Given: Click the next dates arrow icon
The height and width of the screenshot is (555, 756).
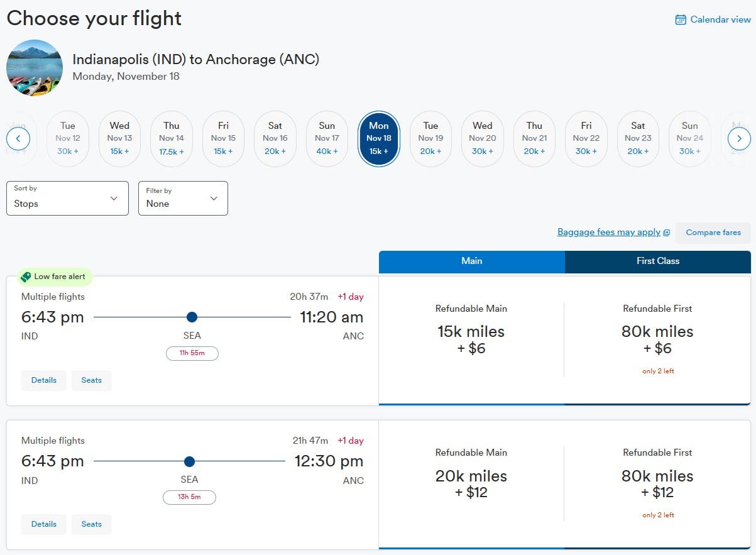Looking at the screenshot, I should (739, 138).
